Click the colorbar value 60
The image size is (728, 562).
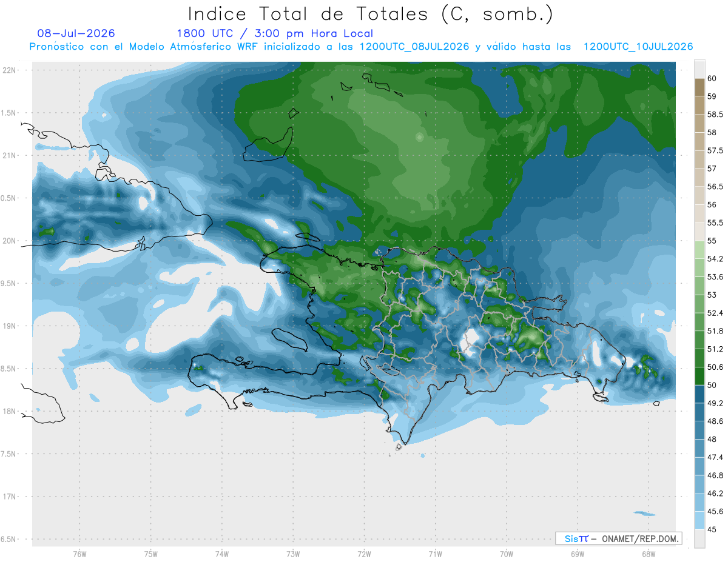coord(712,78)
